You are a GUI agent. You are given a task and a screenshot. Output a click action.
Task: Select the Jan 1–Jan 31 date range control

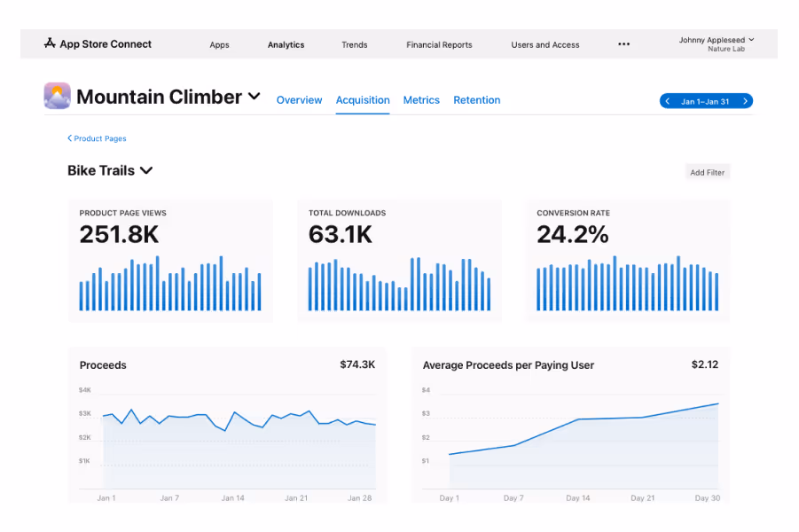click(x=706, y=100)
